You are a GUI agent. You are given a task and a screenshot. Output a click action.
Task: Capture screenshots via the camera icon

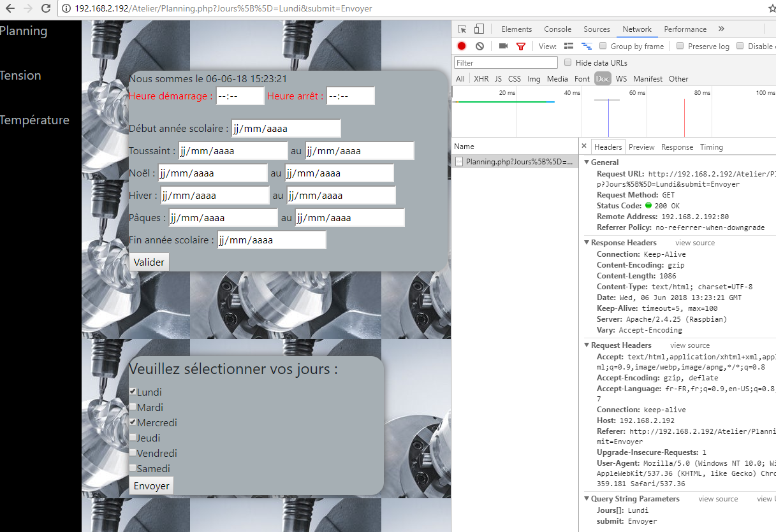click(x=503, y=46)
